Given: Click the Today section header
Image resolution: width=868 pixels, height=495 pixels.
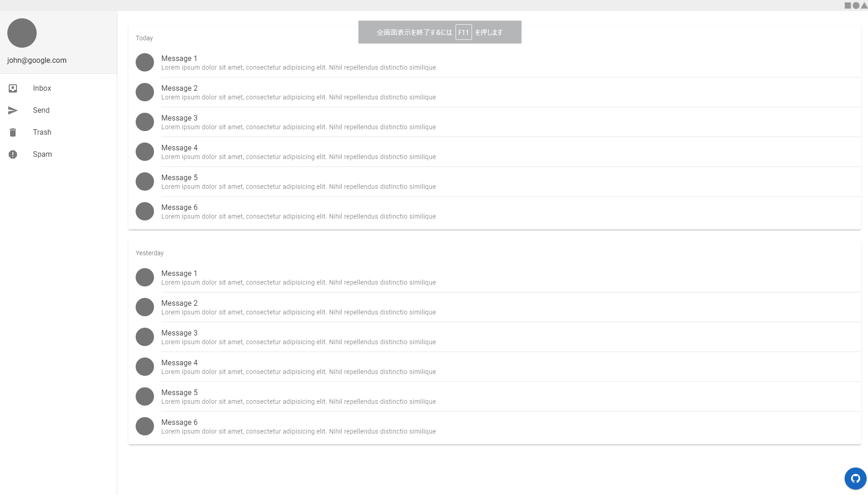Looking at the screenshot, I should 144,38.
